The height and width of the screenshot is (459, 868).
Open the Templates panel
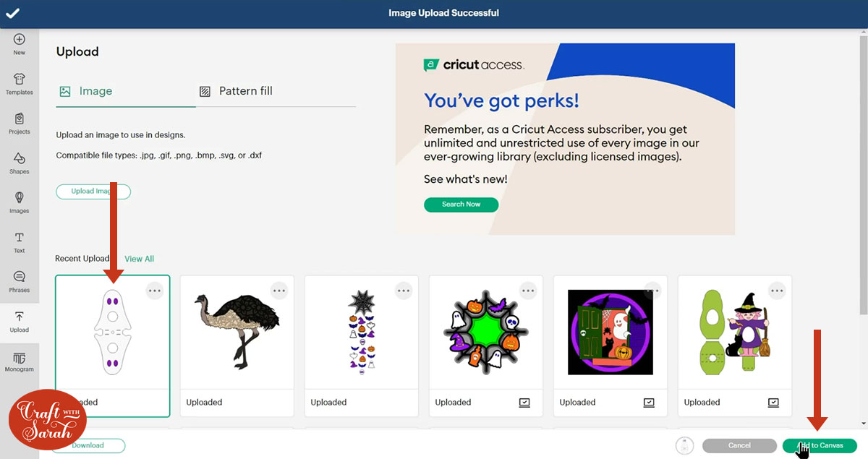20,83
